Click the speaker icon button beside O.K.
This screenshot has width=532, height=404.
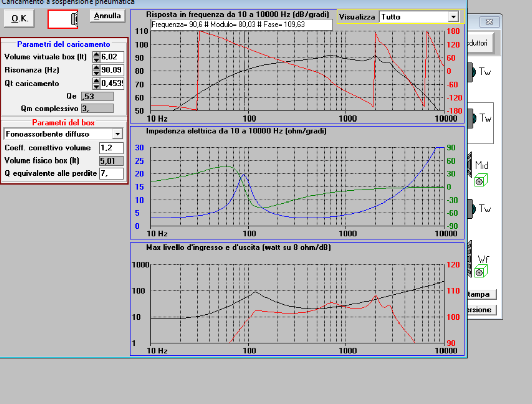click(x=63, y=19)
